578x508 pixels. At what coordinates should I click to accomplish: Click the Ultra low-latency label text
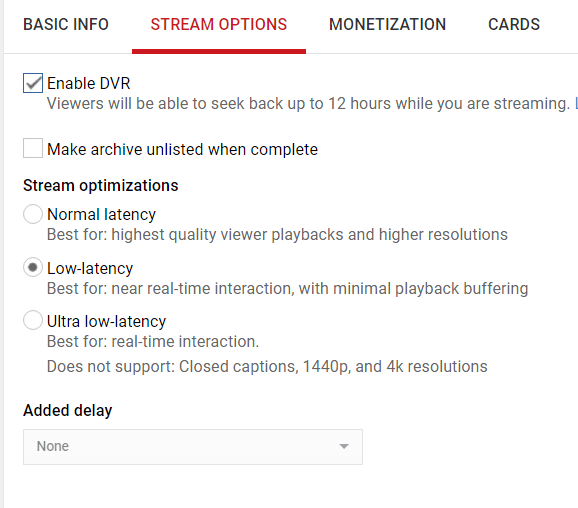pos(107,321)
